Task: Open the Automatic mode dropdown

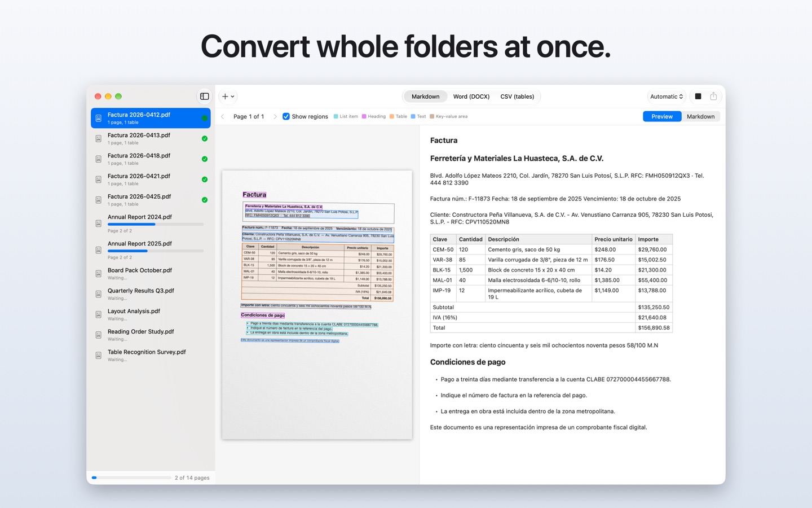Action: (x=667, y=97)
